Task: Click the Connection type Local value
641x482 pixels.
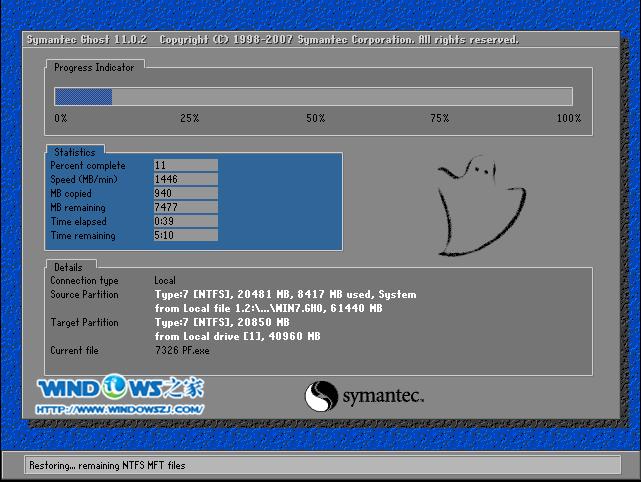Action: tap(165, 281)
